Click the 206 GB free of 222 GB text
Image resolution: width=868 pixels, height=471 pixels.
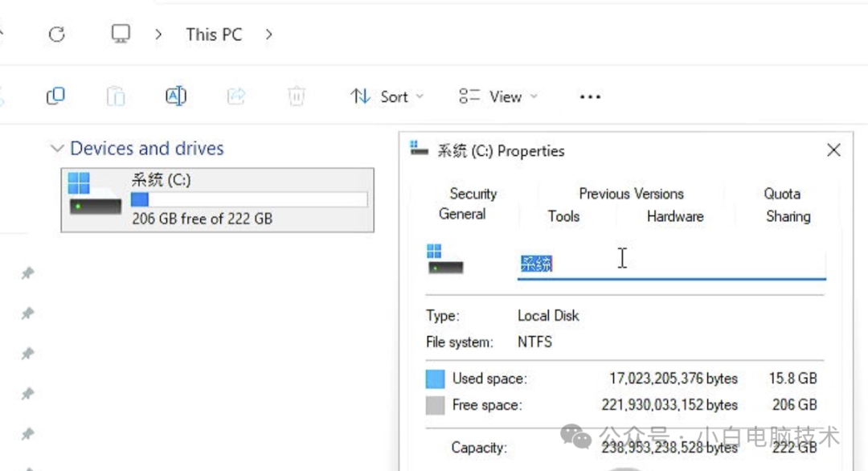(202, 219)
